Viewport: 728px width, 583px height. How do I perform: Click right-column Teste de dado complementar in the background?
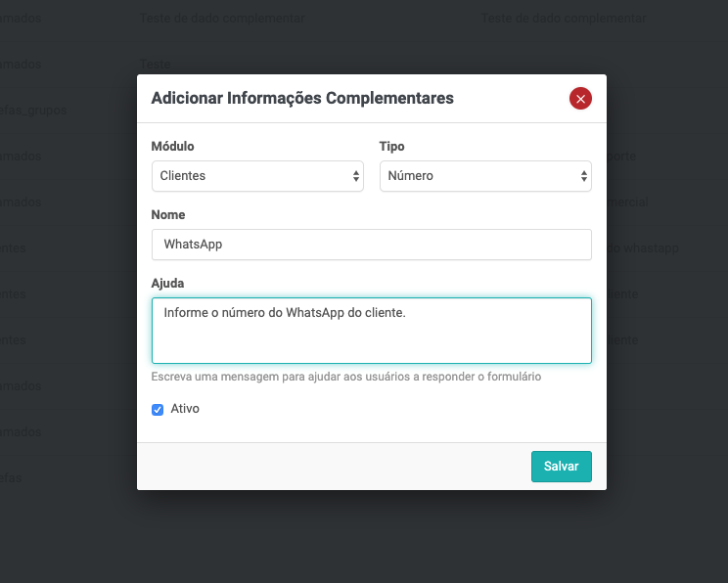[564, 19]
